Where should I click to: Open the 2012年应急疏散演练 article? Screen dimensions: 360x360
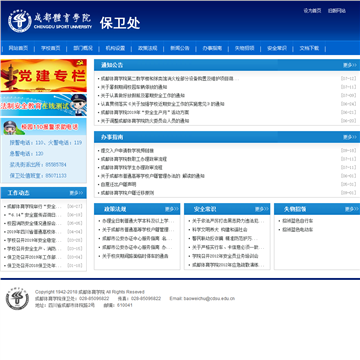coord(228,265)
